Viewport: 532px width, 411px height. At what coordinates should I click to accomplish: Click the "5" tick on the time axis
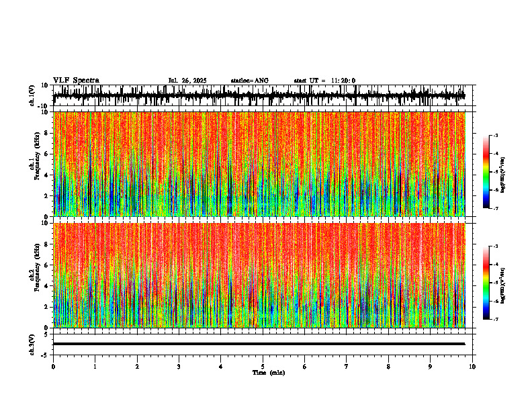coord(263,367)
